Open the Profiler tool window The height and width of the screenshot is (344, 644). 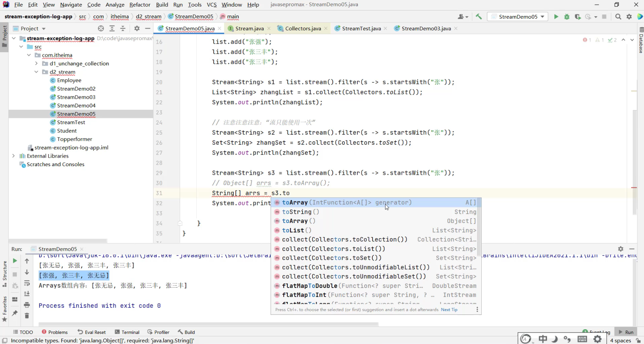pyautogui.click(x=158, y=332)
